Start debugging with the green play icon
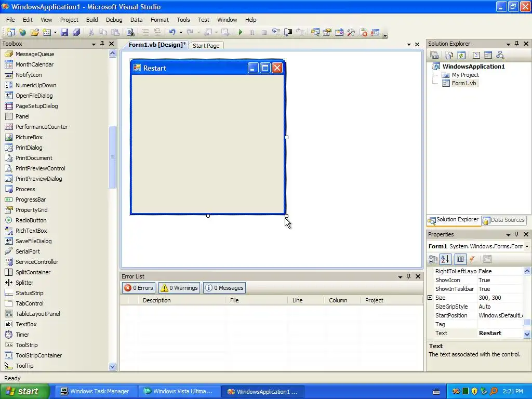Viewport: 532px width, 399px height. [x=240, y=32]
